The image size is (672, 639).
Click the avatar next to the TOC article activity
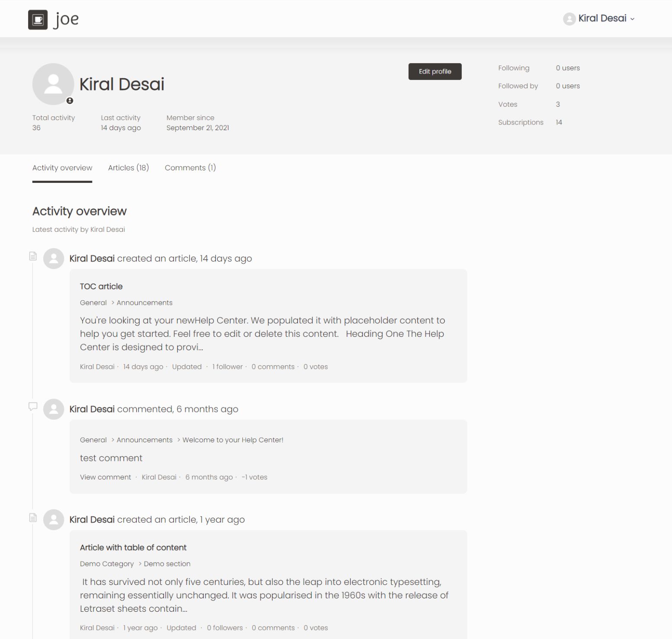54,259
